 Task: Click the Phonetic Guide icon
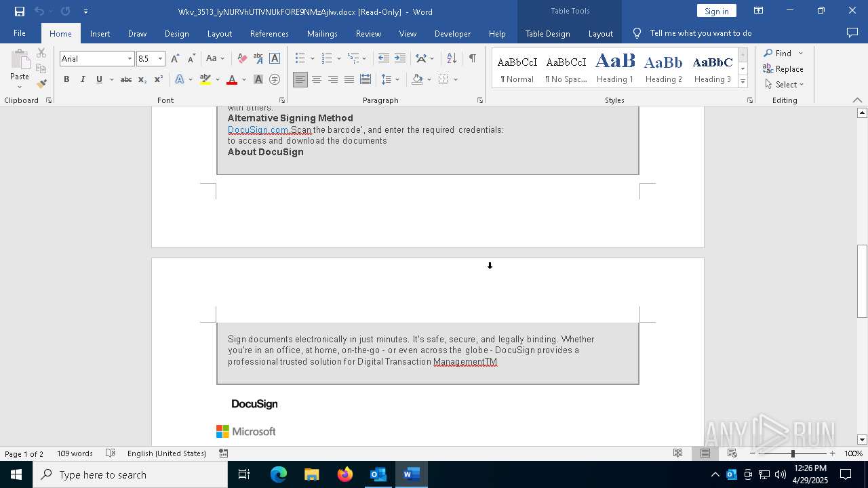(258, 59)
